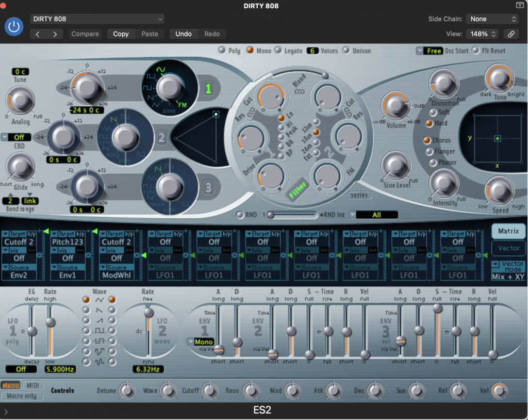The width and height of the screenshot is (528, 420).
Task: Enable Unison mode
Action: 345,51
